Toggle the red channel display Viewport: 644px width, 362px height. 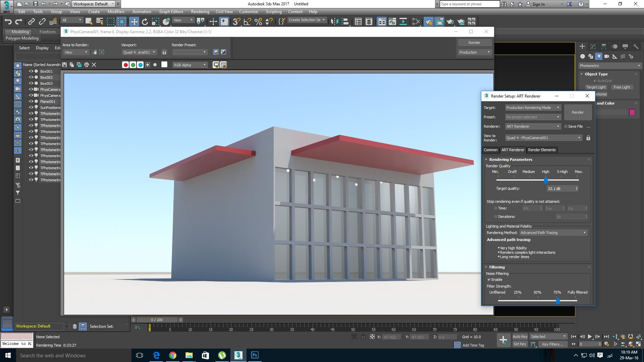click(125, 65)
